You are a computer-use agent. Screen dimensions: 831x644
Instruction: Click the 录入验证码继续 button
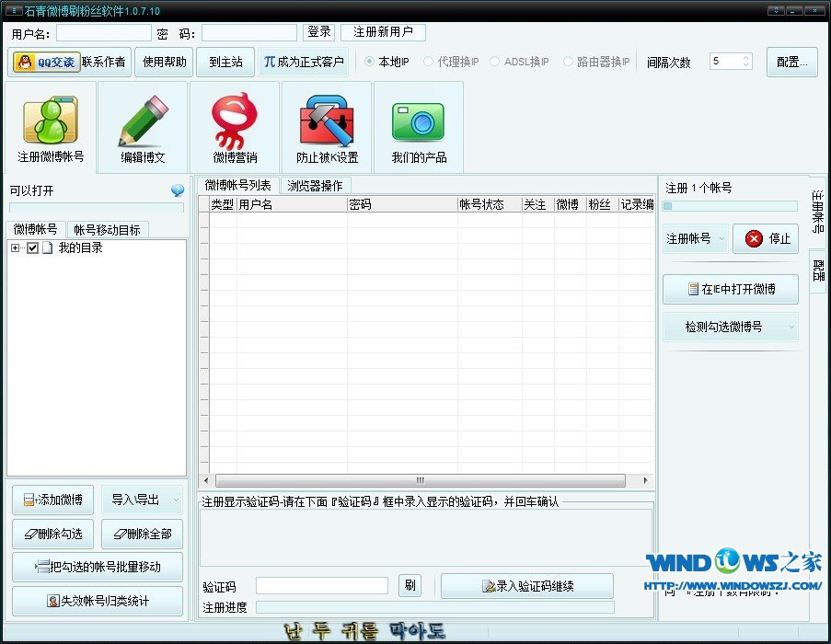(x=526, y=586)
